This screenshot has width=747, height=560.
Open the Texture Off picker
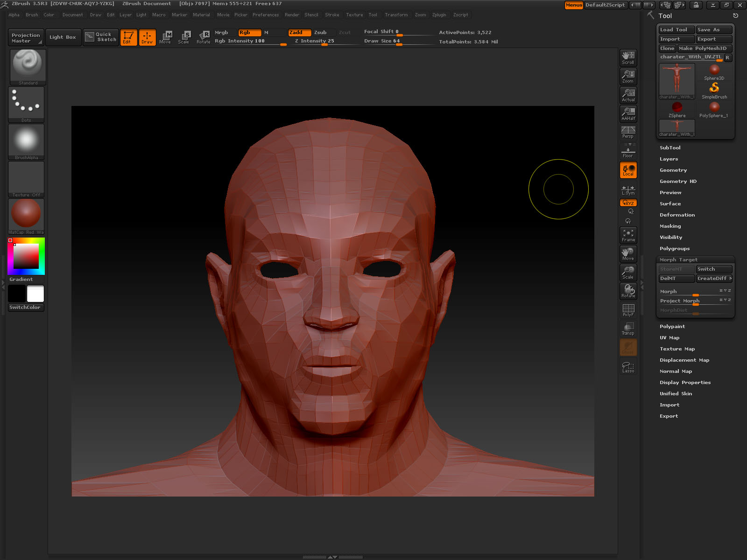pyautogui.click(x=26, y=179)
